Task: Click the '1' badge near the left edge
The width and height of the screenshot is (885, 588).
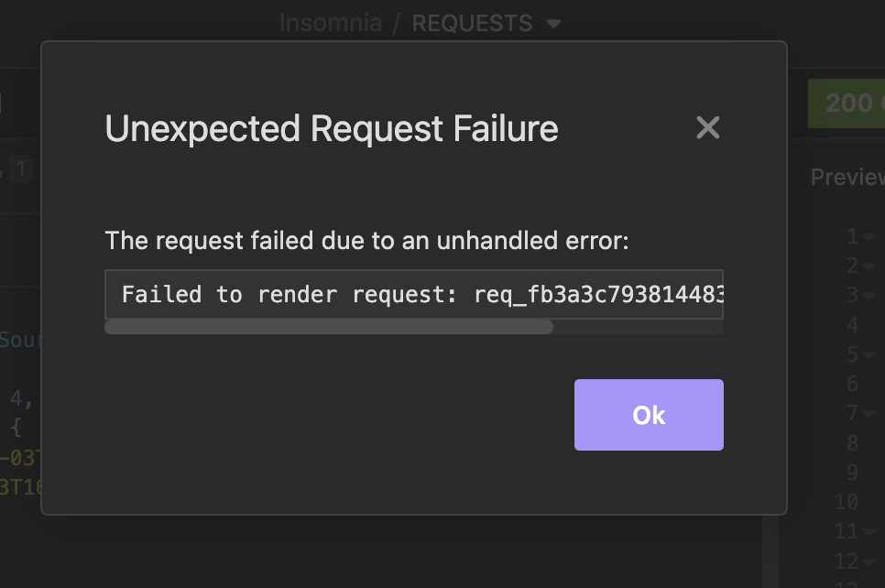Action: pyautogui.click(x=21, y=168)
